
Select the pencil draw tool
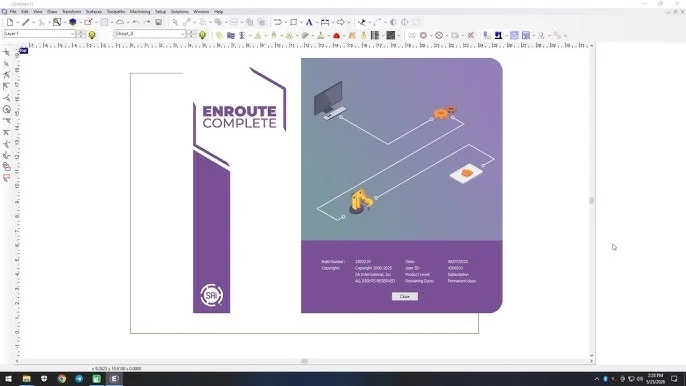pos(26,22)
